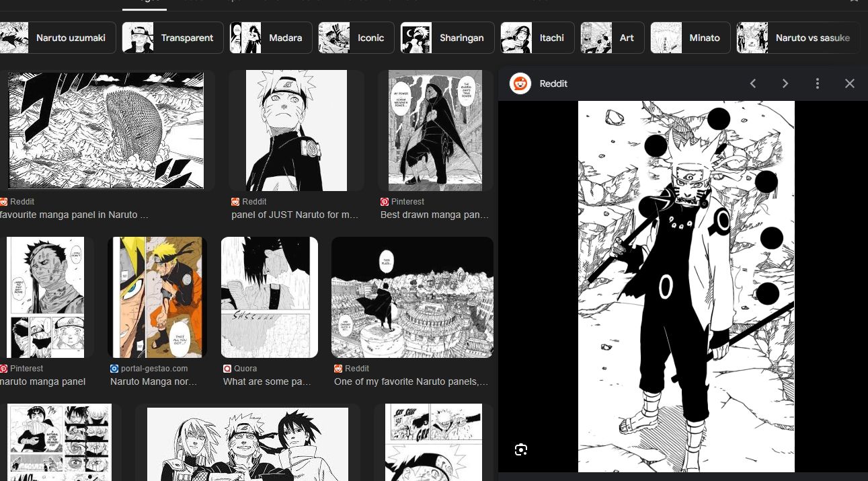
Task: Open 'What are some pa...' Quora result
Action: coord(268,381)
